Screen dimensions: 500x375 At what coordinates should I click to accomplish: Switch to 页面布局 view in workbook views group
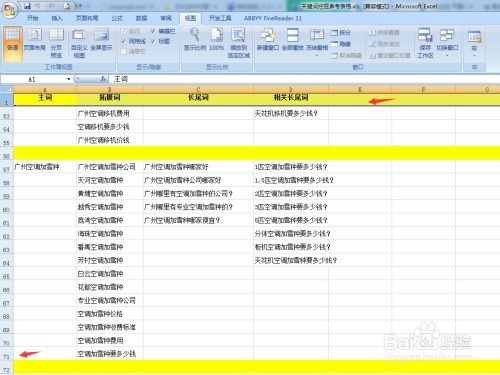pos(34,40)
